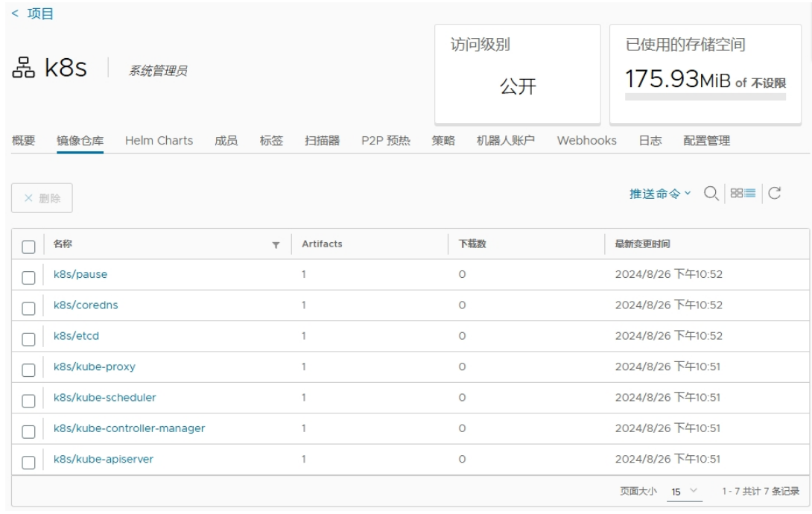Open the page size 15 dropdown
812x514 pixels.
[685, 491]
